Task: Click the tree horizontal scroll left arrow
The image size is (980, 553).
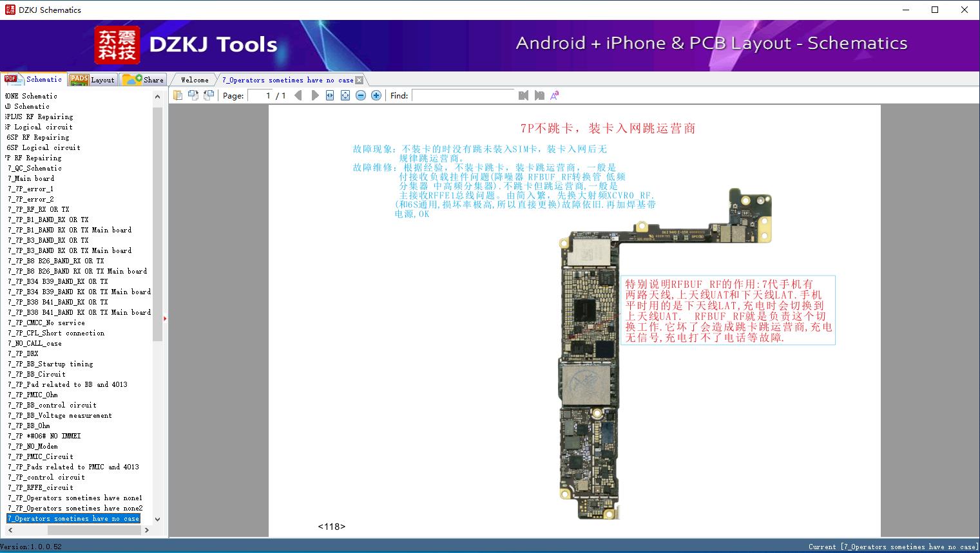Action: click(10, 530)
